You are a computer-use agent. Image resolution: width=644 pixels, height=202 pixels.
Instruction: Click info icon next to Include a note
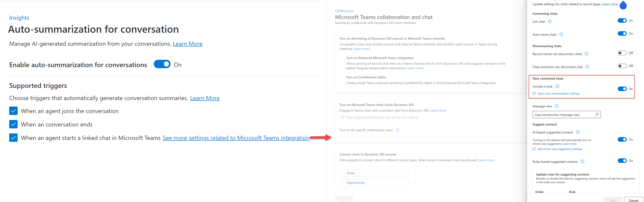(x=557, y=86)
